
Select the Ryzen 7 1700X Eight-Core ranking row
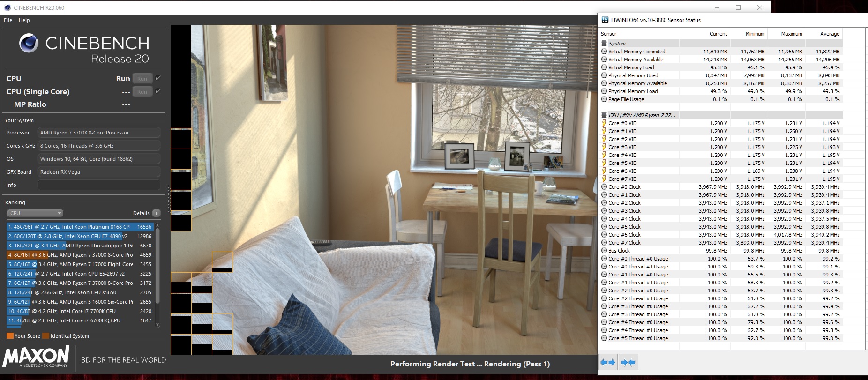point(80,264)
